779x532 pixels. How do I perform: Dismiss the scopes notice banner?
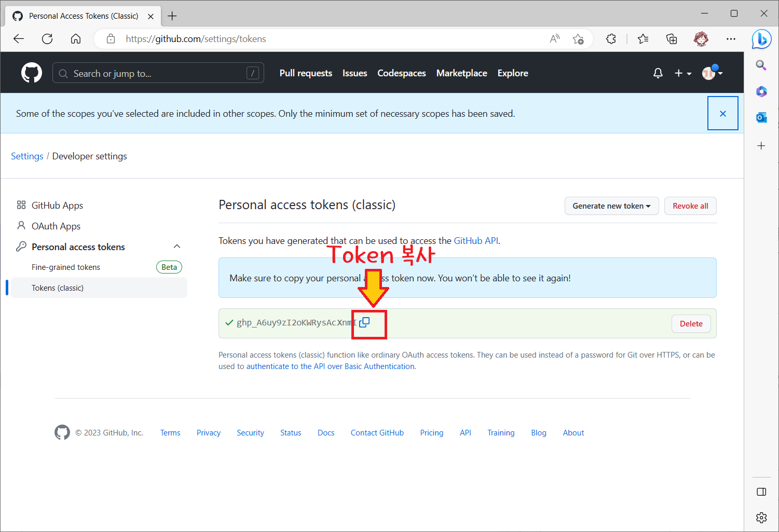point(723,113)
